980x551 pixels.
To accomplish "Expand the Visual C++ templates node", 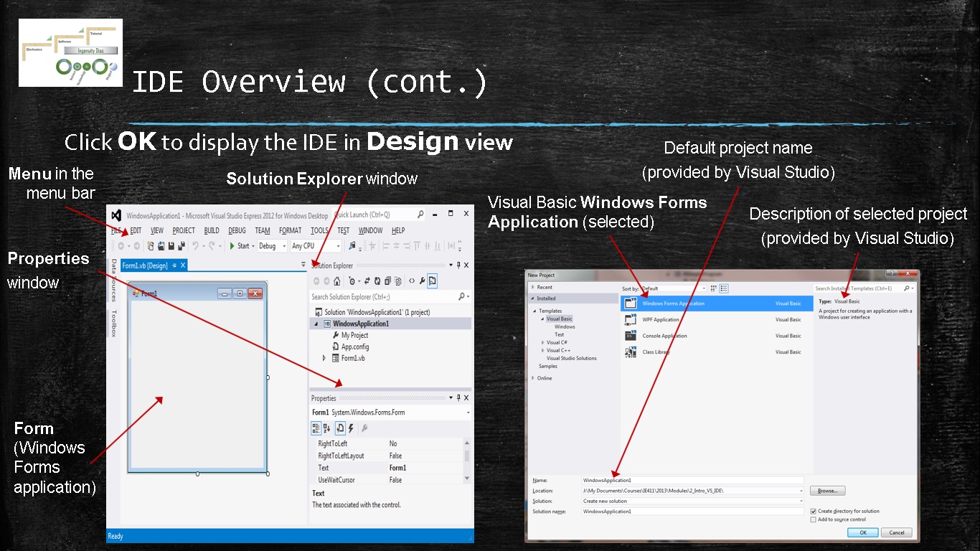I will tap(542, 350).
